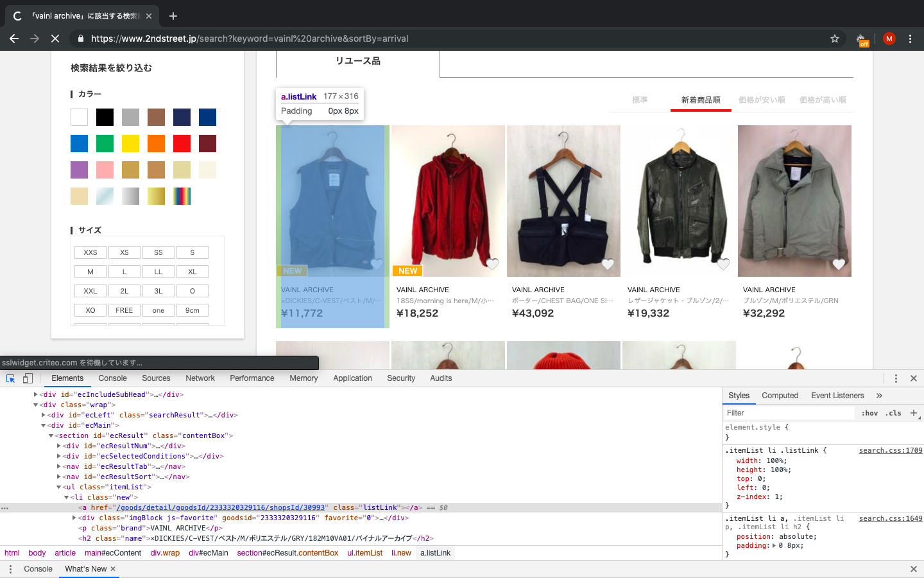Open the Chrome three-dot menu
Image resolution: width=924 pixels, height=578 pixels.
pos(910,39)
